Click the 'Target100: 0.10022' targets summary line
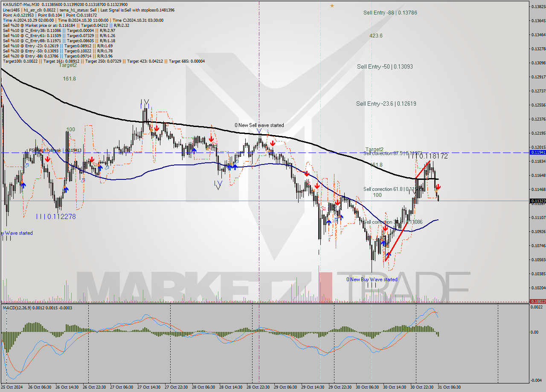 coord(104,61)
